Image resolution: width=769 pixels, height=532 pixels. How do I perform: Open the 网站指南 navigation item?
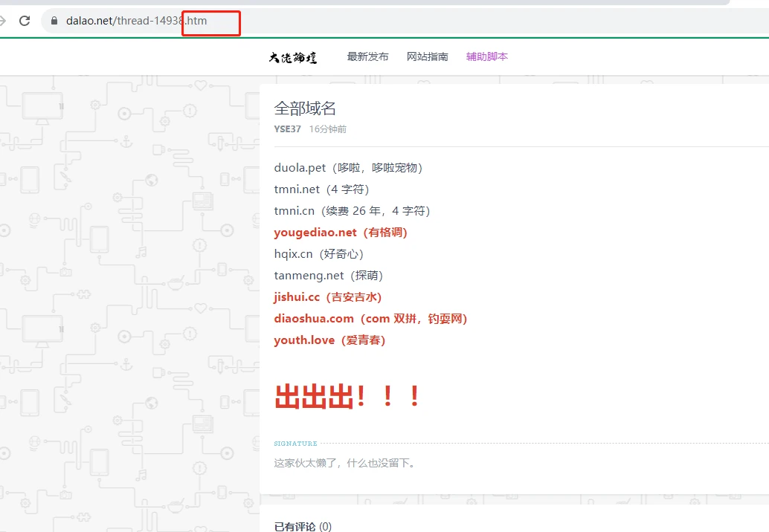(427, 56)
